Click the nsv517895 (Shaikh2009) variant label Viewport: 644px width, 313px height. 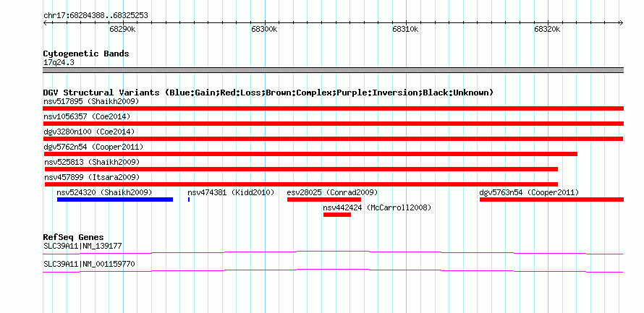(x=91, y=101)
